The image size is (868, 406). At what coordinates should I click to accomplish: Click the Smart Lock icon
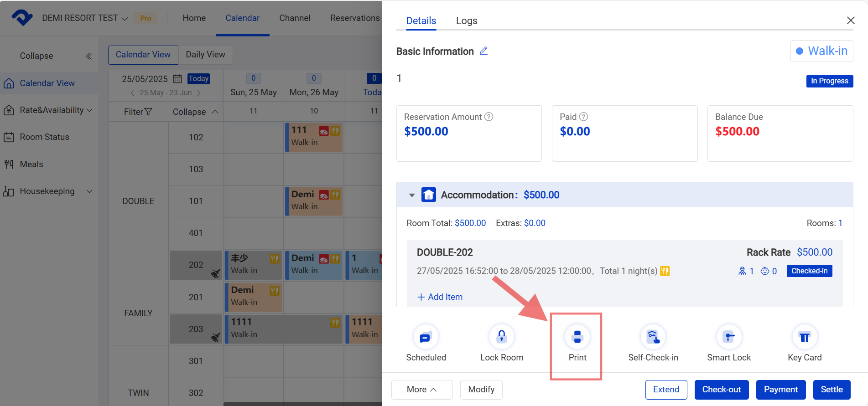[728, 337]
